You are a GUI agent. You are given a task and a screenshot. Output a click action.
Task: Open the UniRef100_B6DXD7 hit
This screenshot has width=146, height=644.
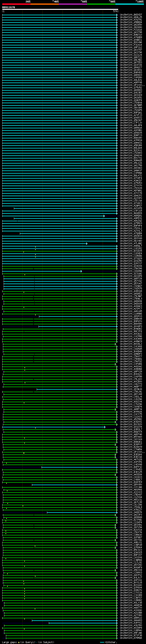click(131, 15)
